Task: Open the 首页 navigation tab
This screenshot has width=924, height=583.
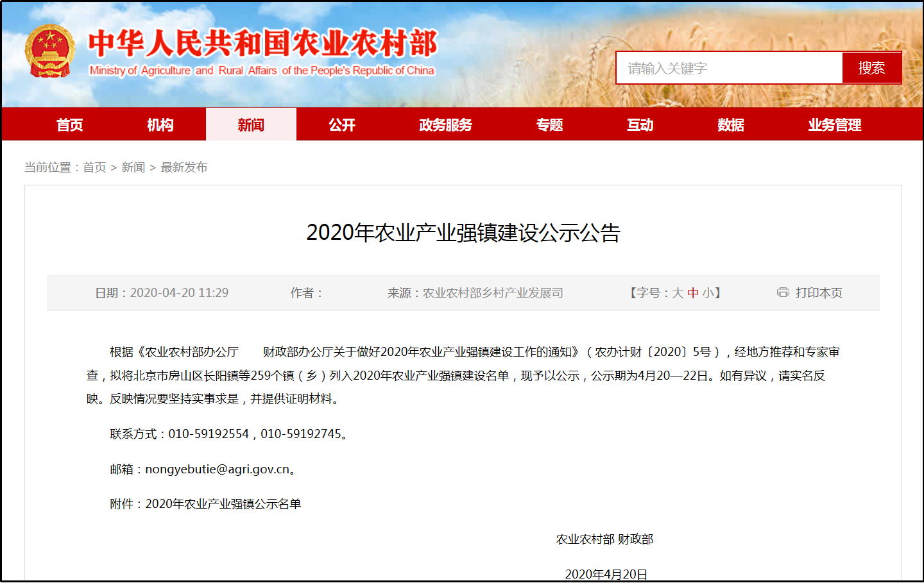Action: point(70,124)
